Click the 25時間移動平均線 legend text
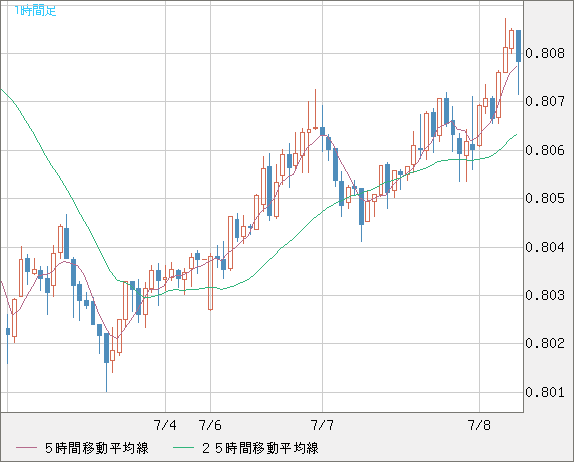Image resolution: width=574 pixels, height=462 pixels. pos(260,448)
